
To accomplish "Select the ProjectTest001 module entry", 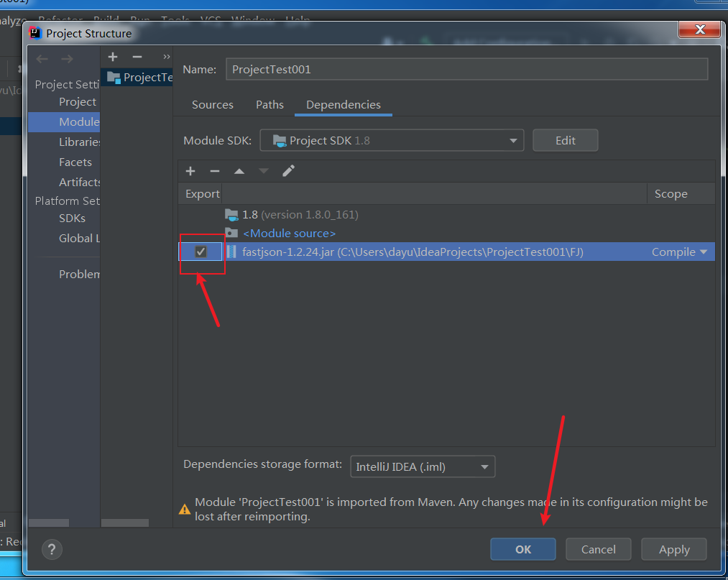I will pyautogui.click(x=137, y=77).
